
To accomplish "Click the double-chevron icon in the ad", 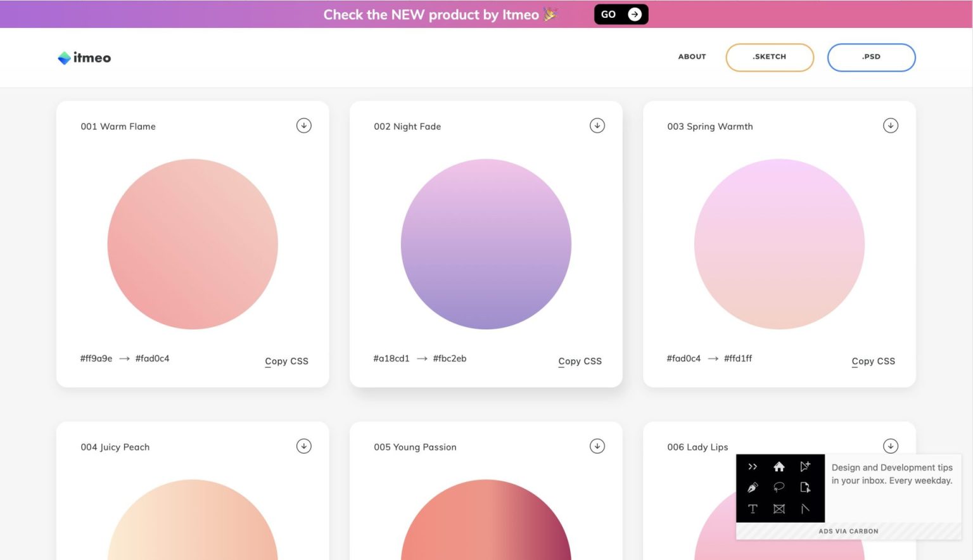I will pyautogui.click(x=753, y=467).
